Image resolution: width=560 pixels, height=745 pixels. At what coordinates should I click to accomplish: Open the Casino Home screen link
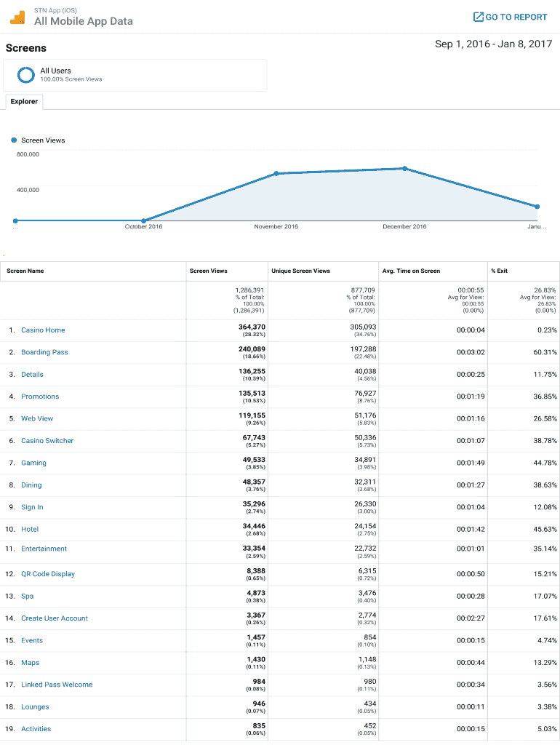tap(43, 330)
